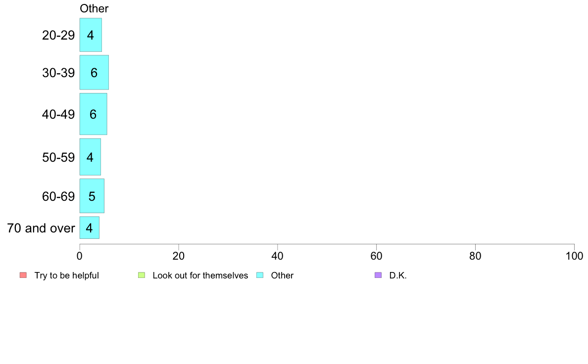Click the 30-39 age group label

(58, 73)
